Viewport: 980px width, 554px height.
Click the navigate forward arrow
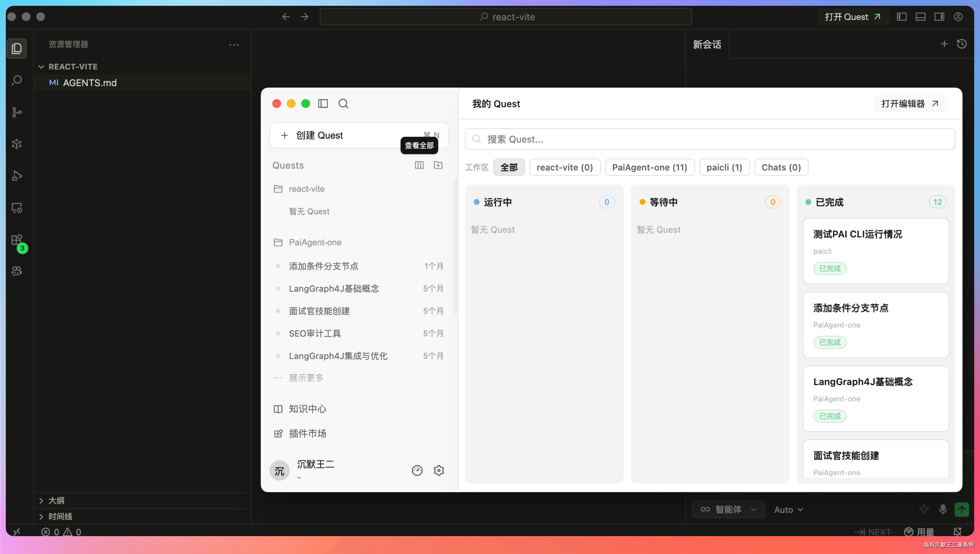click(305, 17)
